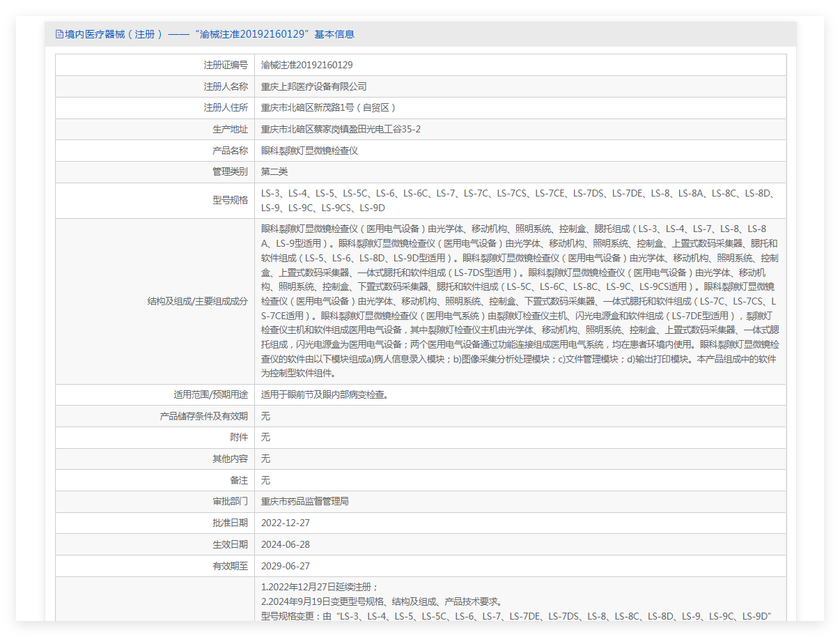Select the 产品名称 label cell
Image resolution: width=840 pixels, height=637 pixels.
155,151
